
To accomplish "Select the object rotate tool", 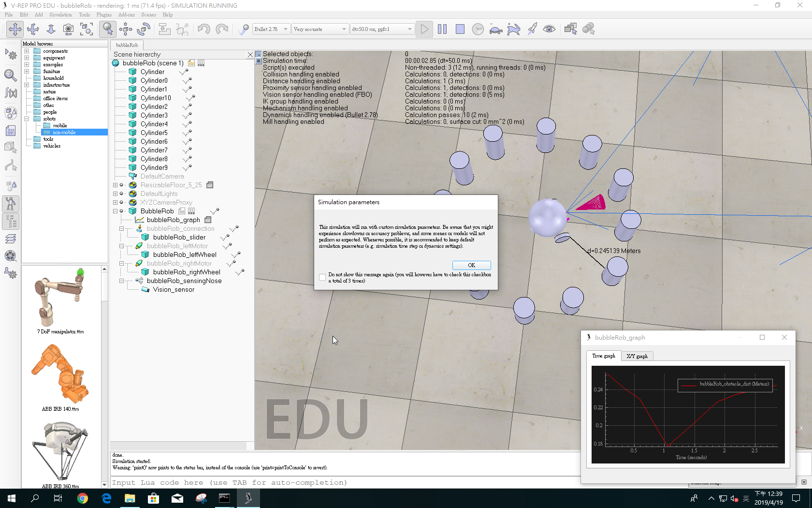I will tap(144, 29).
